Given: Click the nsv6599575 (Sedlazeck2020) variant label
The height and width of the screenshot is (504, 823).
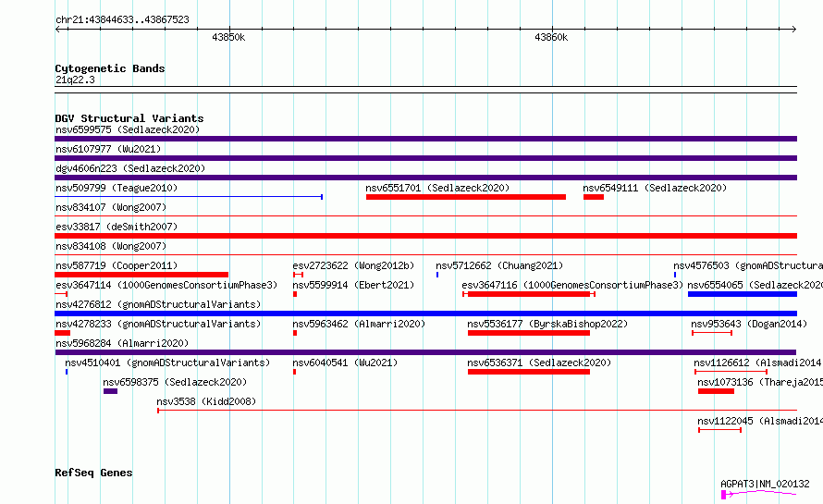Looking at the screenshot, I should coord(128,129).
